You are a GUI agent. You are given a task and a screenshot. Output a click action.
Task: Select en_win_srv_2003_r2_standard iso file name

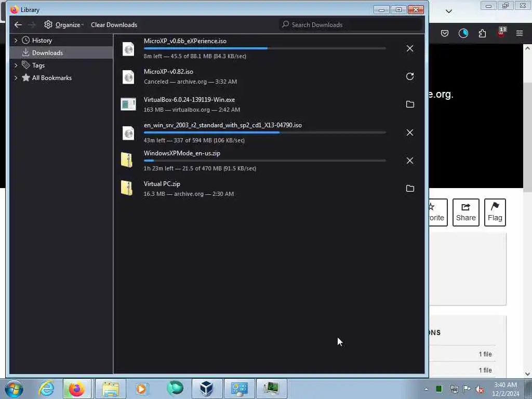tap(222, 125)
